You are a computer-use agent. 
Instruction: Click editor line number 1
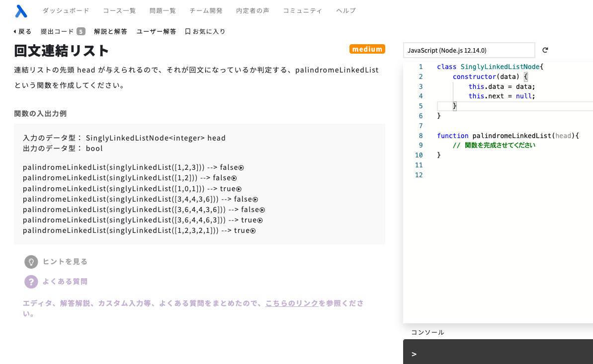click(x=421, y=67)
